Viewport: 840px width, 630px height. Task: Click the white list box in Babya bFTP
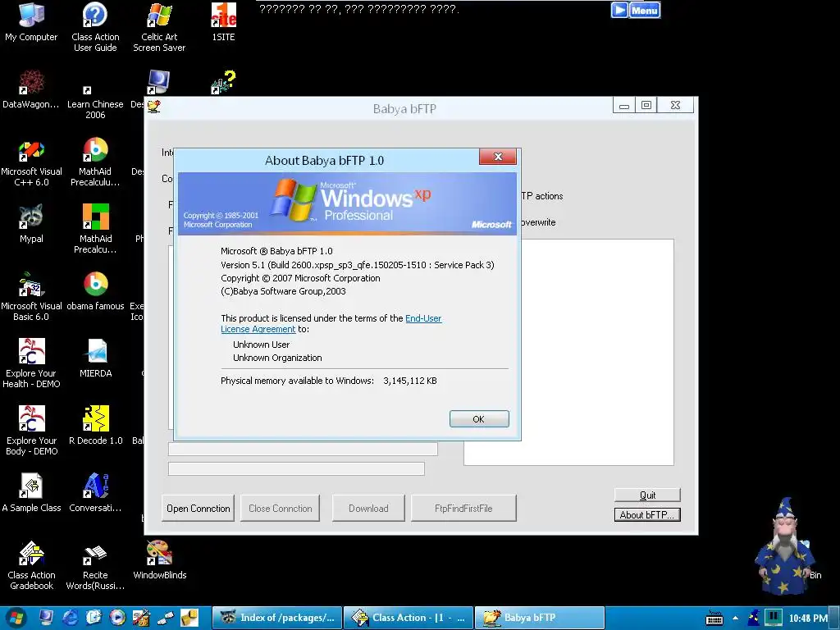tap(568, 352)
